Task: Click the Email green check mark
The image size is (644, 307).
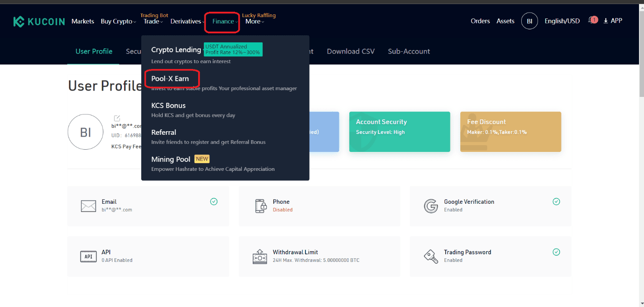Action: 214,202
